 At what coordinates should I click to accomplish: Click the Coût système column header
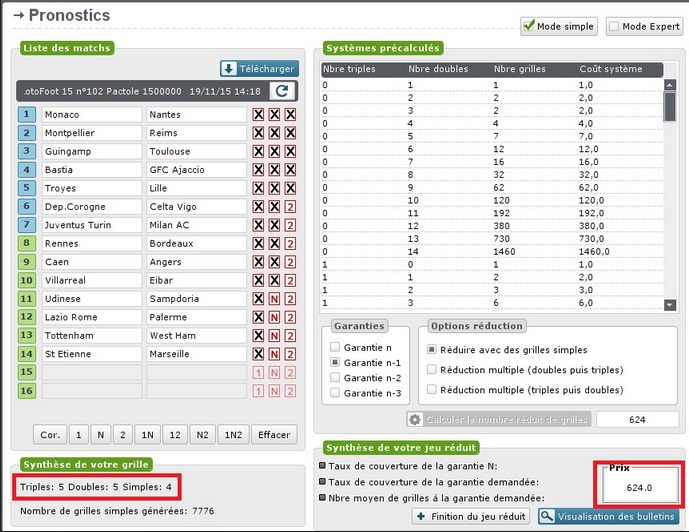(606, 70)
